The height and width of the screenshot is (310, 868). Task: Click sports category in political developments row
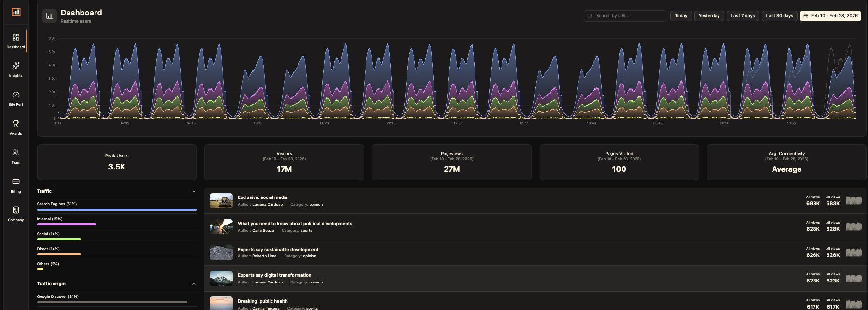pyautogui.click(x=306, y=230)
